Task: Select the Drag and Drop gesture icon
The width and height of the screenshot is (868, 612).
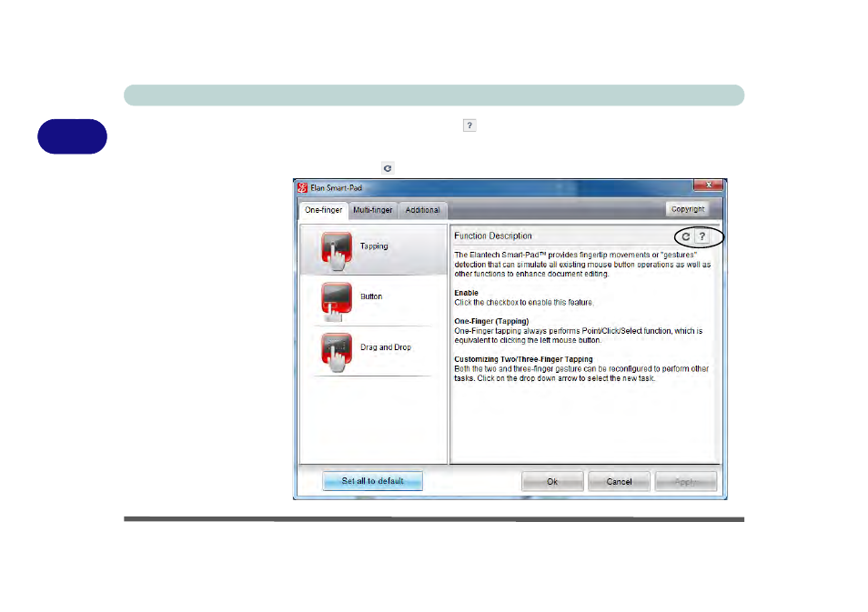Action: pyautogui.click(x=337, y=347)
